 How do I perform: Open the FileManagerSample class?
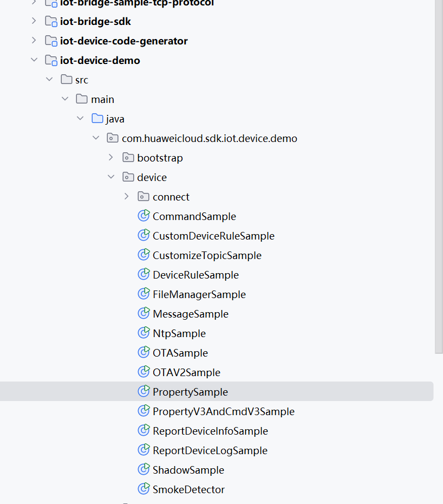tap(199, 295)
